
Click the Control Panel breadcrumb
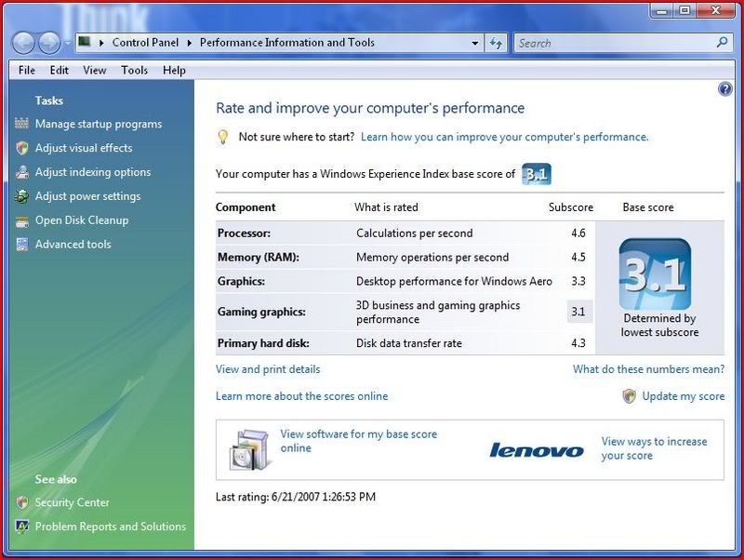[x=145, y=43]
